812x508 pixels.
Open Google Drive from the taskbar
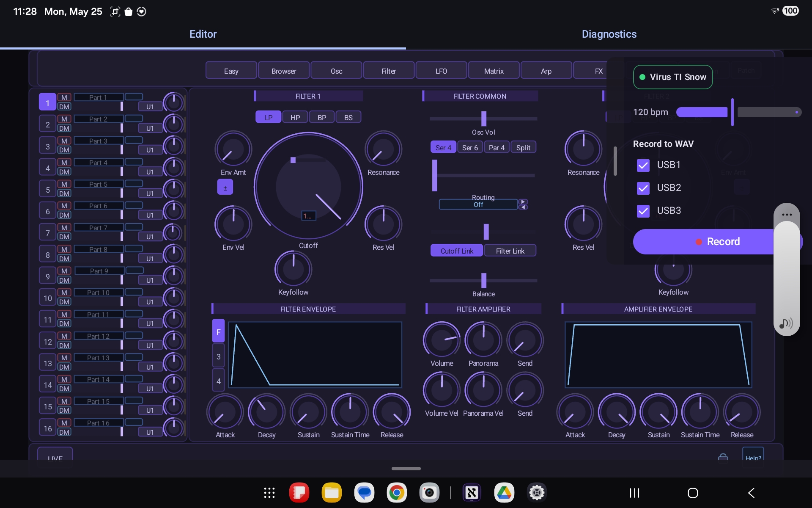click(x=504, y=493)
